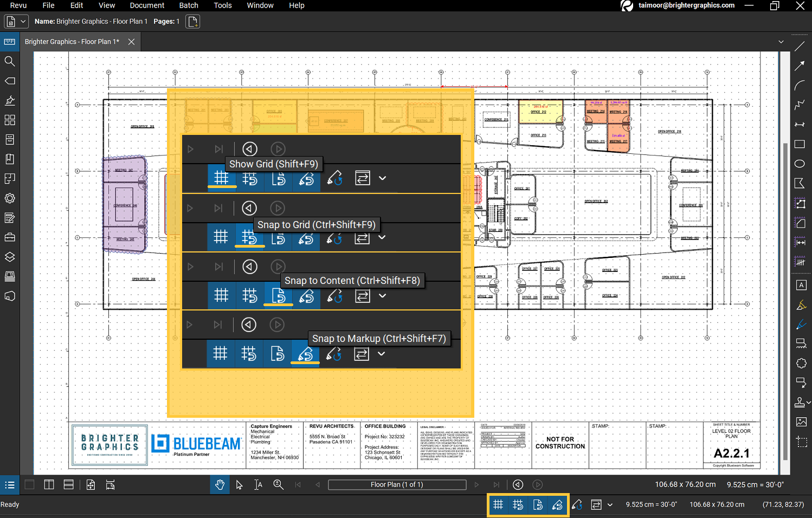The image size is (812, 518).
Task: Select the Pan tool in bottom toolbar
Action: click(220, 484)
